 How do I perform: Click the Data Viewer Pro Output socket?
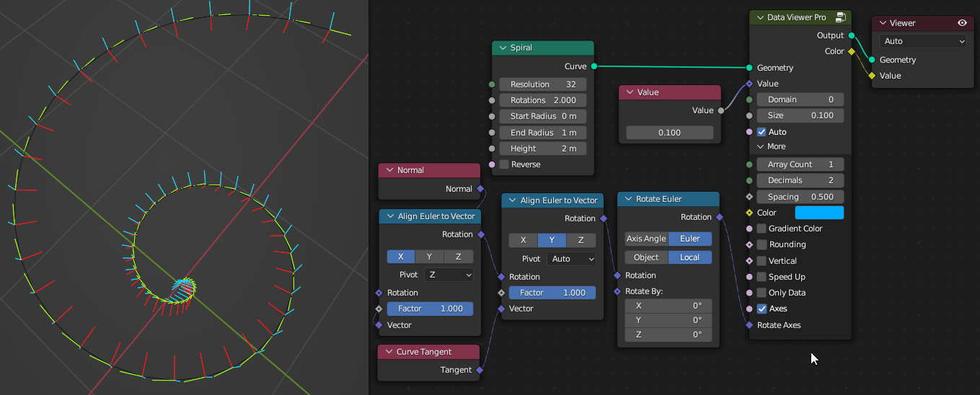(x=852, y=35)
